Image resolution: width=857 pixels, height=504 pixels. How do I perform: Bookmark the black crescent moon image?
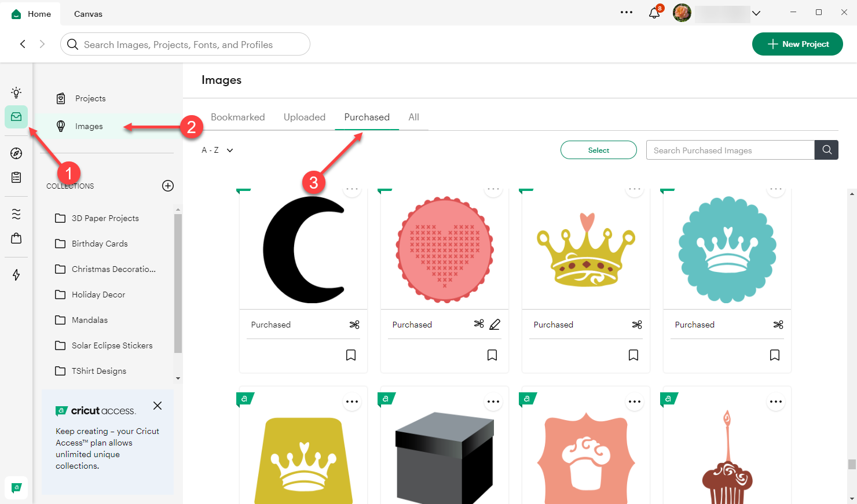click(x=351, y=355)
